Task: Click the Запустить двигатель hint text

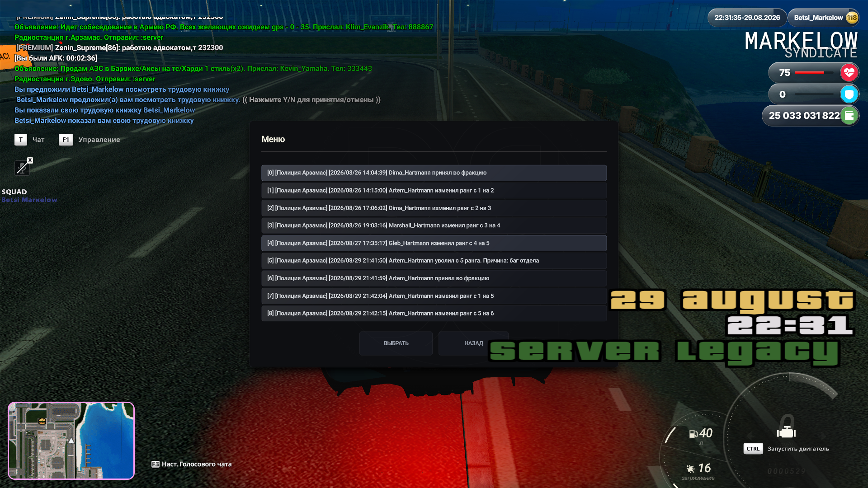Action: click(798, 449)
